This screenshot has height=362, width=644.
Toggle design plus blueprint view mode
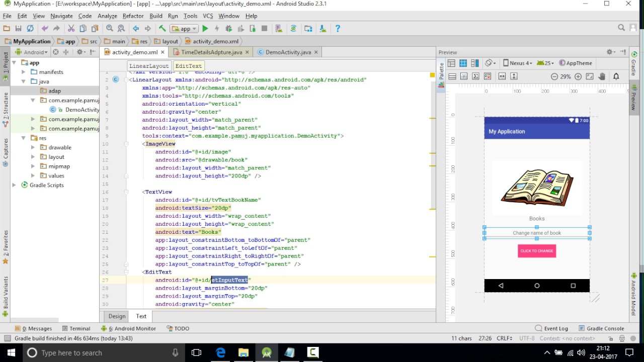(x=474, y=63)
